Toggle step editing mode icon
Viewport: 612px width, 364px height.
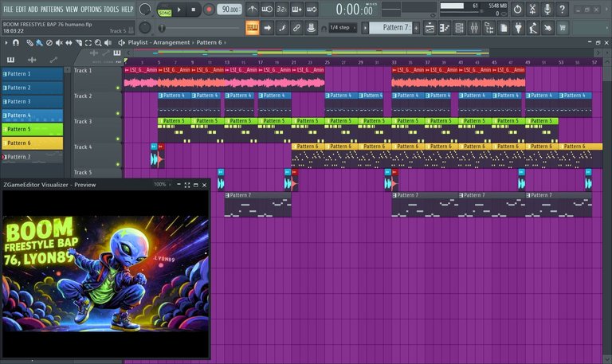point(282,28)
